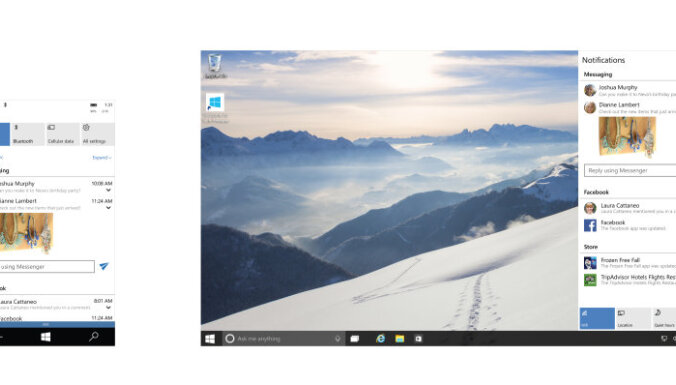
Task: Toggle Bluetooth quick action on phone
Action: [28, 134]
